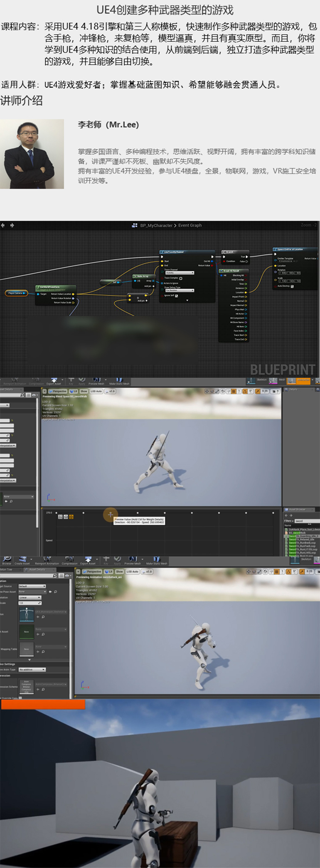This screenshot has height=868, width=320.
Task: Open Perspective menu in blend space viewport
Action: pyautogui.click(x=58, y=391)
